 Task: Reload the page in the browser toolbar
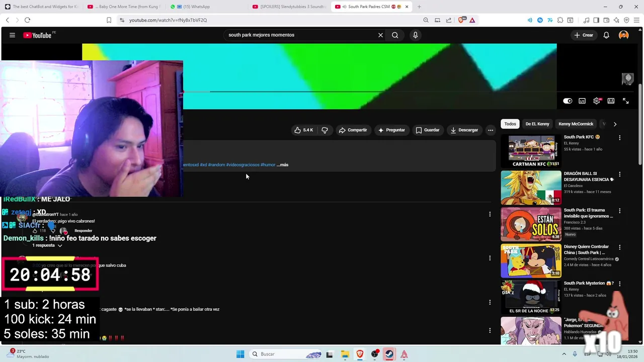pyautogui.click(x=27, y=20)
